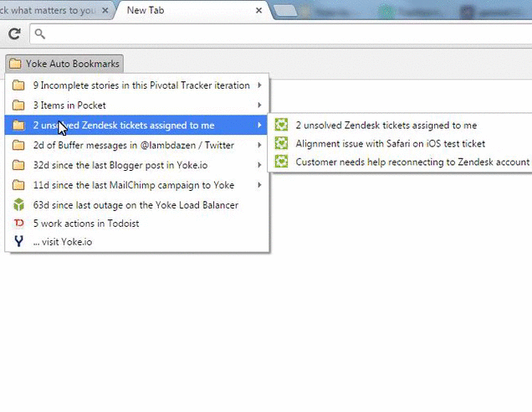This screenshot has width=532, height=412.
Task: Expand the Items in Pocket submenu arrow
Action: tap(259, 106)
